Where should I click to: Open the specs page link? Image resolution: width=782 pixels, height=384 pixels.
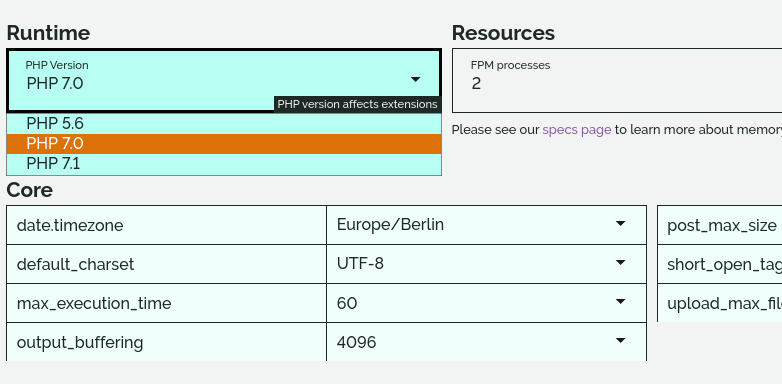(x=577, y=130)
